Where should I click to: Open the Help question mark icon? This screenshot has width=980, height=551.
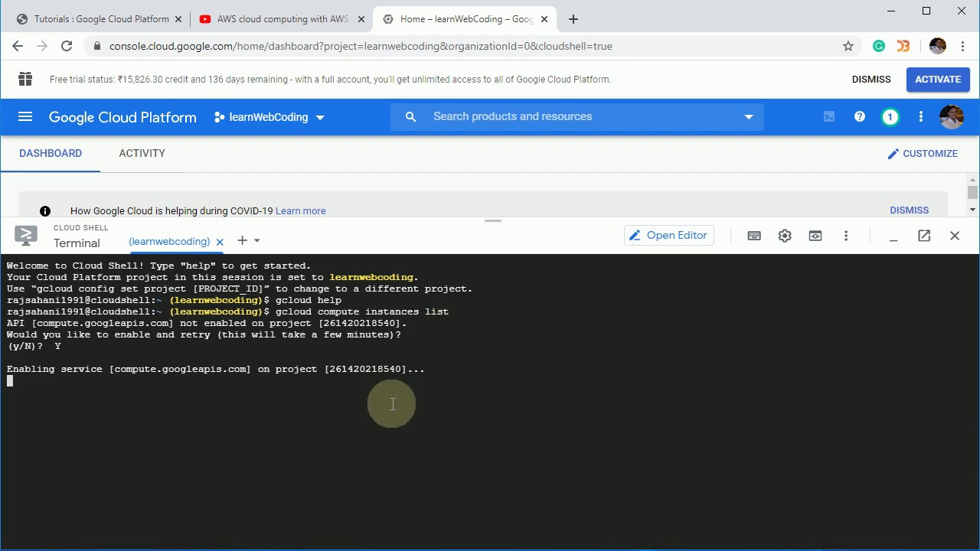[x=860, y=117]
